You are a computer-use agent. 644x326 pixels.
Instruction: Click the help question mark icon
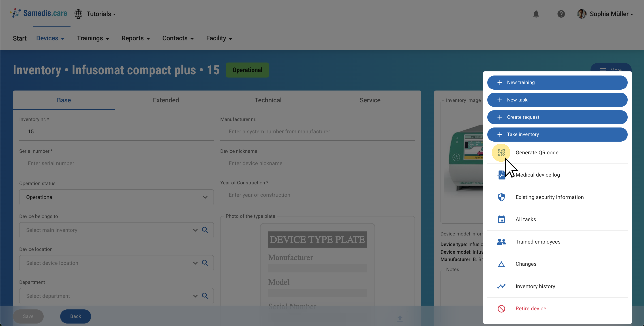pos(561,14)
